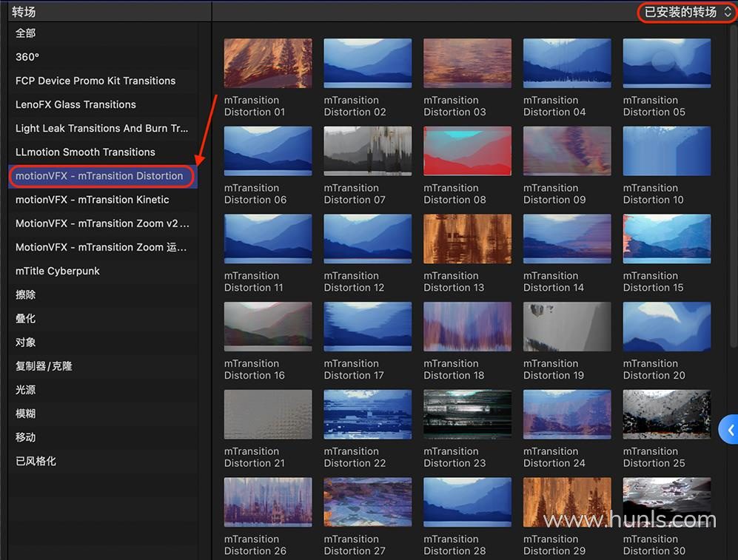Select mTransition Distortion 06 thumbnail

pos(268,151)
